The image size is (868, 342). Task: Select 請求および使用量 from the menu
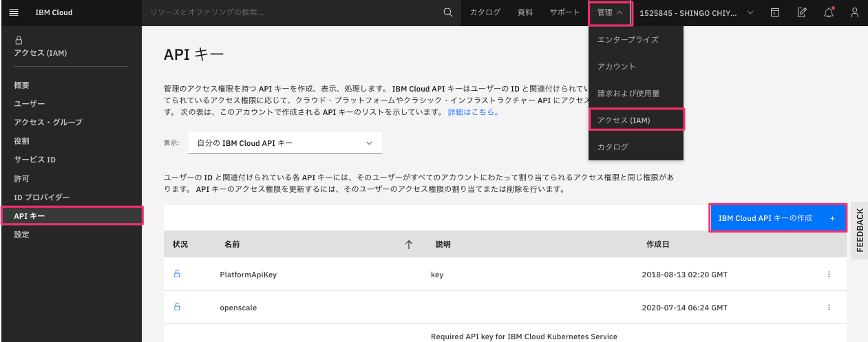click(636, 93)
